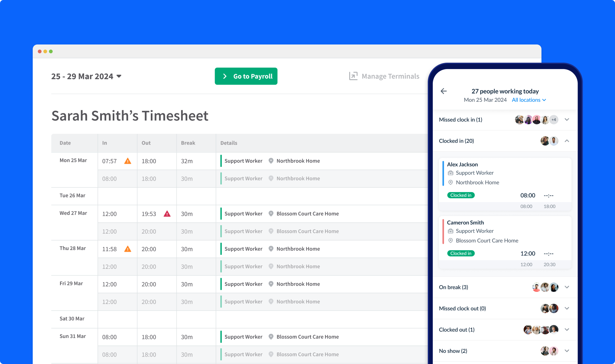Click the Go to Payroll button
The height and width of the screenshot is (364, 615).
(246, 76)
